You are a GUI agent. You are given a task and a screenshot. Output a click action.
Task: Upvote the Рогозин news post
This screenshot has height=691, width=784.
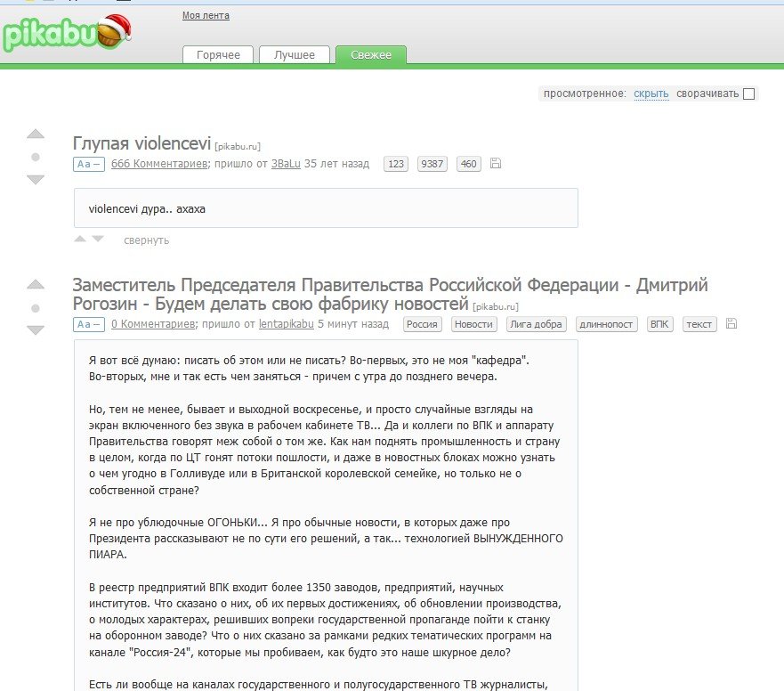click(x=36, y=285)
